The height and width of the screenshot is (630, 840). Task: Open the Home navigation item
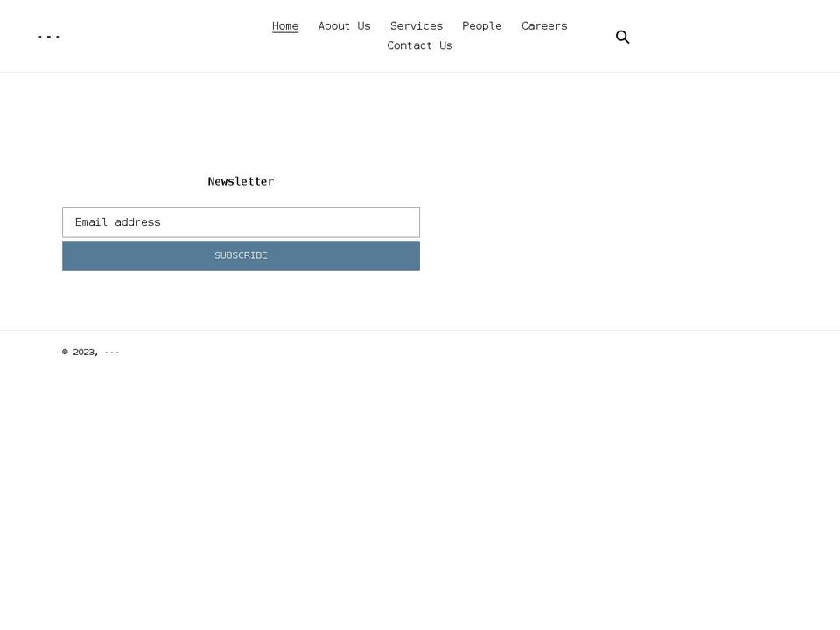285,25
